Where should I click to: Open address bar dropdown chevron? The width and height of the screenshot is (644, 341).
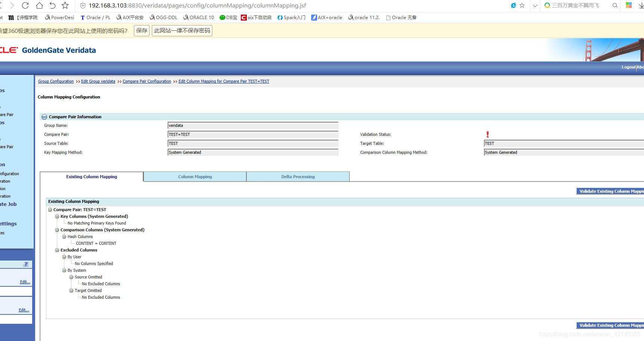pos(535,6)
